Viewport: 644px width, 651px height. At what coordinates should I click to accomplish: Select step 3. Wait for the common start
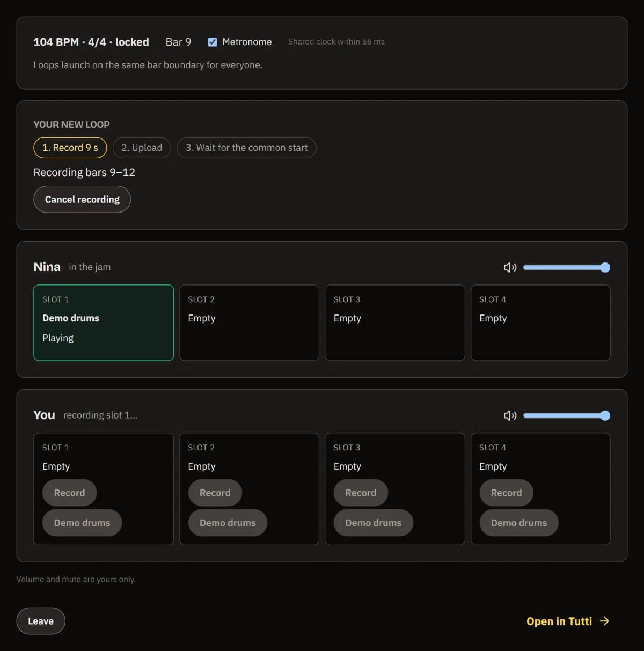pyautogui.click(x=247, y=148)
